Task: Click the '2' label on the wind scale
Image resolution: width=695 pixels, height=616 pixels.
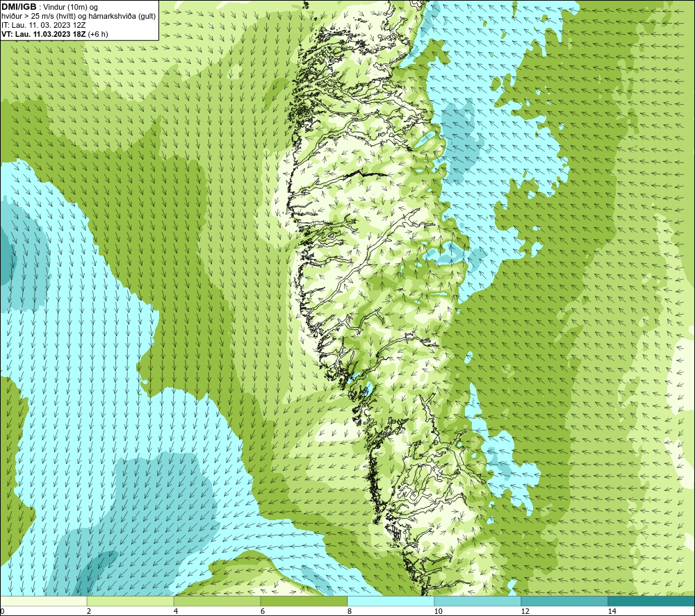Action: 89,612
